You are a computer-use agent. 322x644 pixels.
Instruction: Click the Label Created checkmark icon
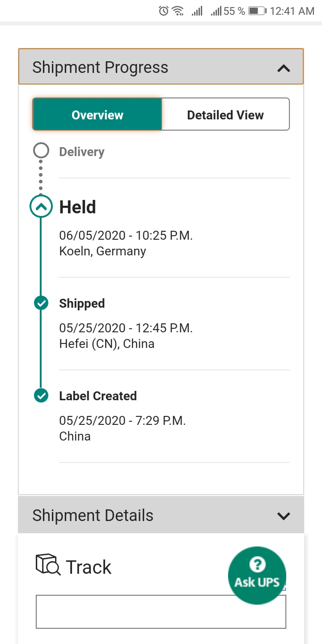(x=41, y=396)
